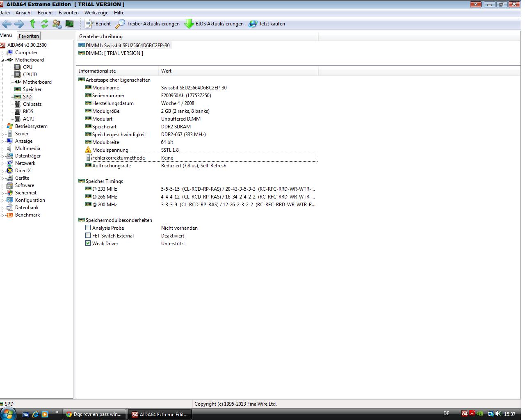Toggle the FET Switch External checkbox

pos(88,235)
